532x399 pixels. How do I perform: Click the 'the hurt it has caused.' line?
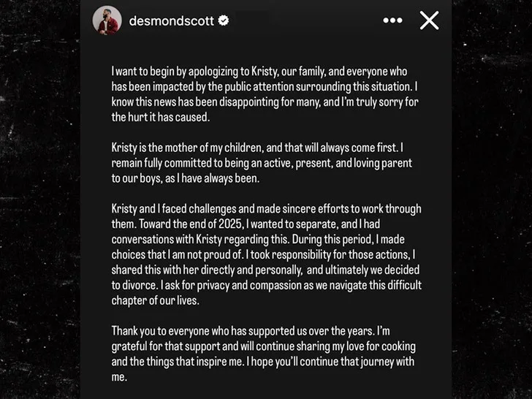[x=161, y=117]
